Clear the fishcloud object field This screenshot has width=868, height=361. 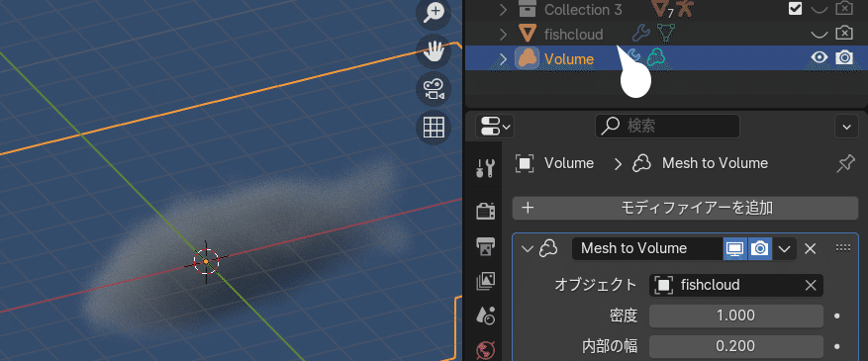coord(811,285)
